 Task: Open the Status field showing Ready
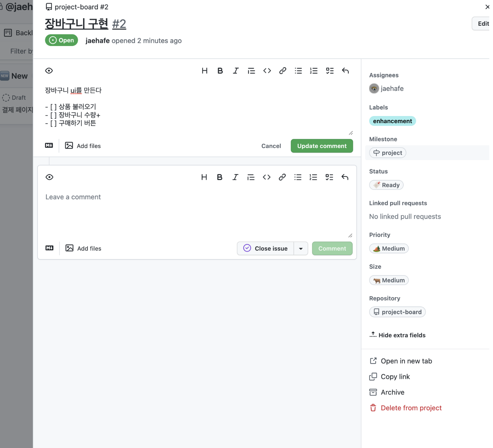pyautogui.click(x=386, y=185)
